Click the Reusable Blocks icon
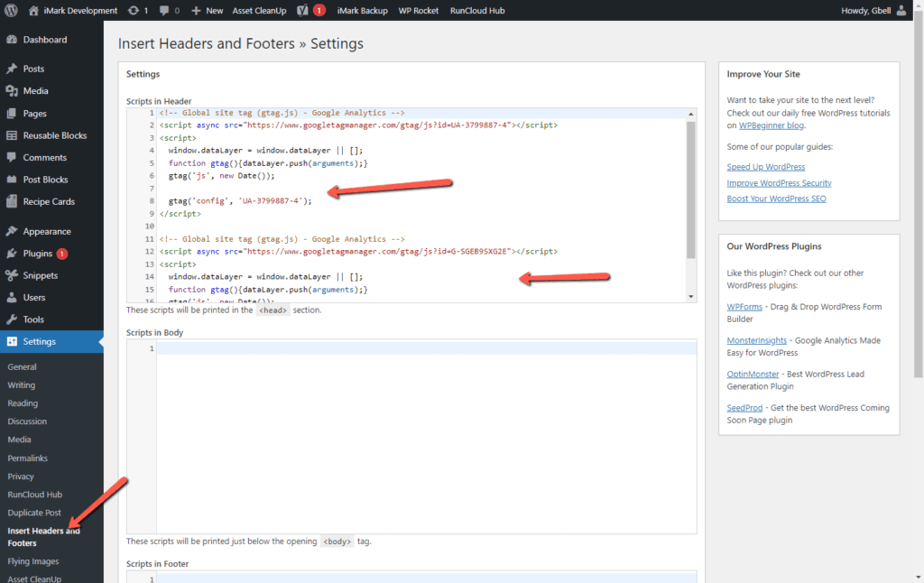The height and width of the screenshot is (583, 924). click(12, 135)
